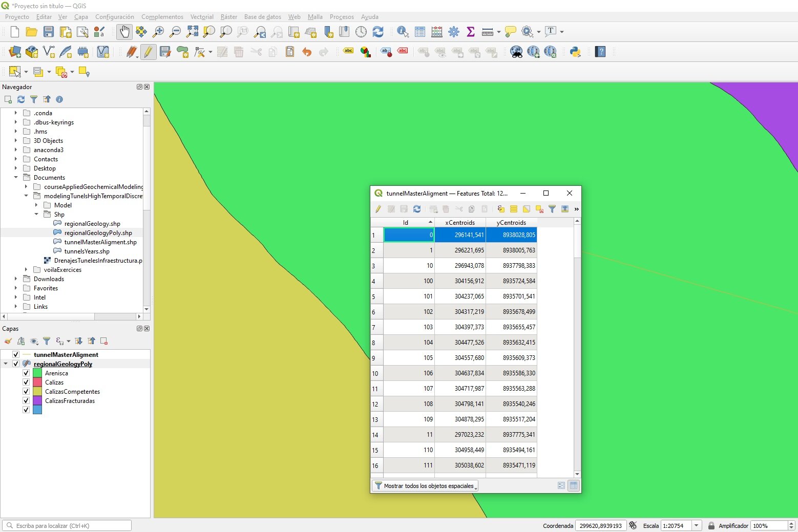Open the Vectorial menu

pyautogui.click(x=202, y=17)
